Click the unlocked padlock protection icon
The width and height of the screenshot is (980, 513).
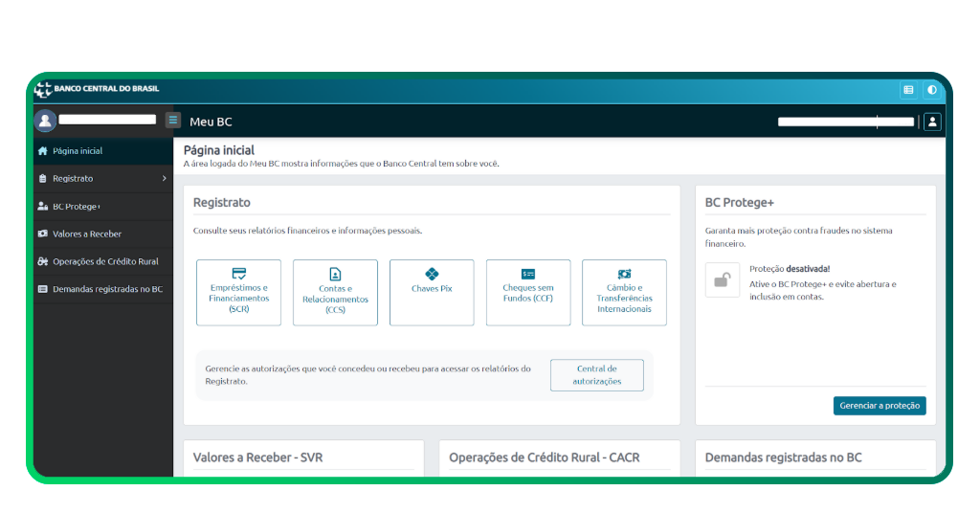723,279
